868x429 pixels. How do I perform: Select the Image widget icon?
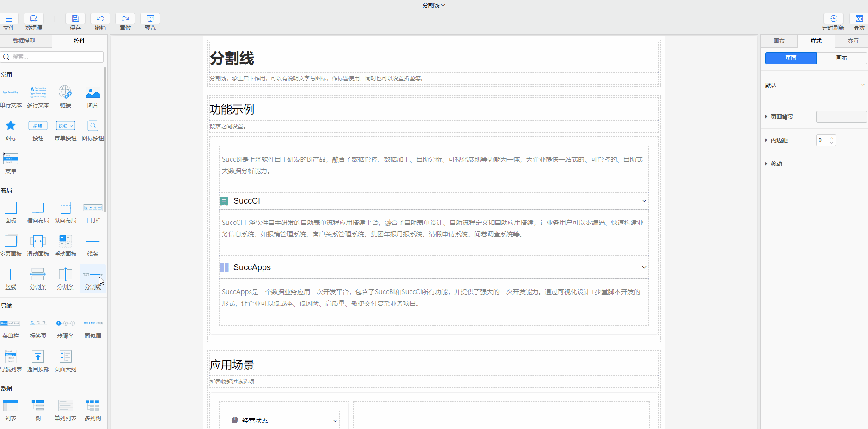(x=93, y=93)
